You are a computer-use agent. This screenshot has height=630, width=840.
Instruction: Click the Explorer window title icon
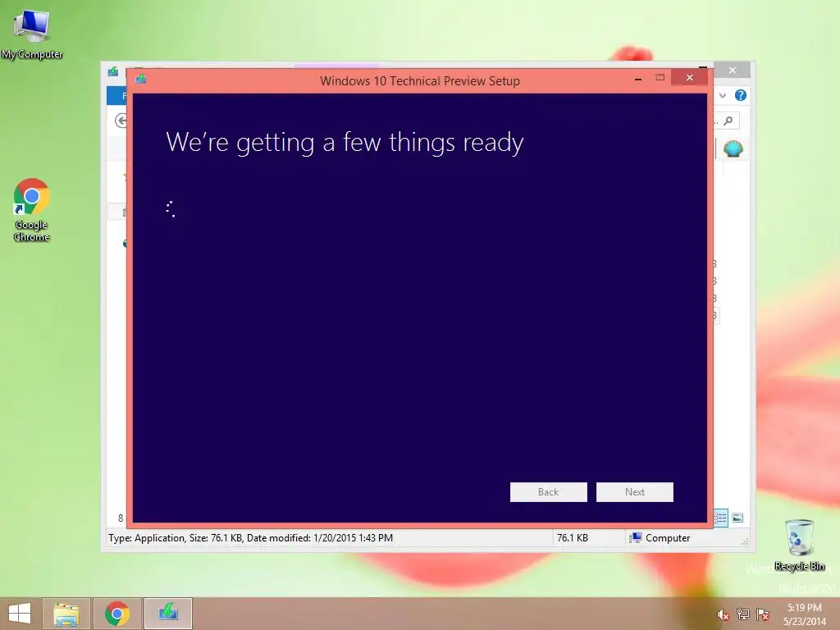[x=113, y=71]
